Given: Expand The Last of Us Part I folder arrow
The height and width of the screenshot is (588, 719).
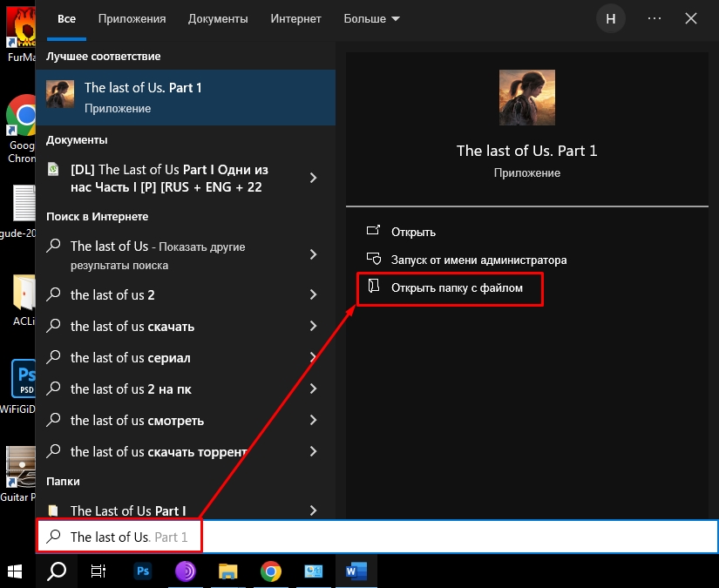Looking at the screenshot, I should pyautogui.click(x=313, y=510).
